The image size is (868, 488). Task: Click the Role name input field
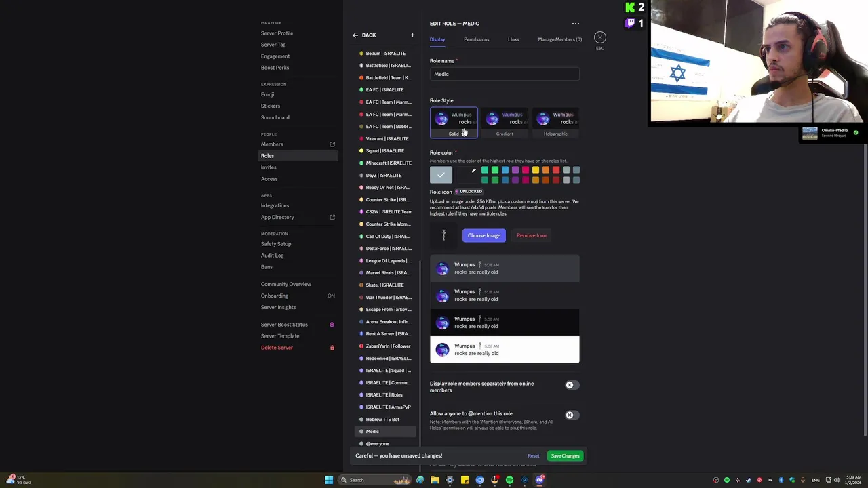(505, 74)
